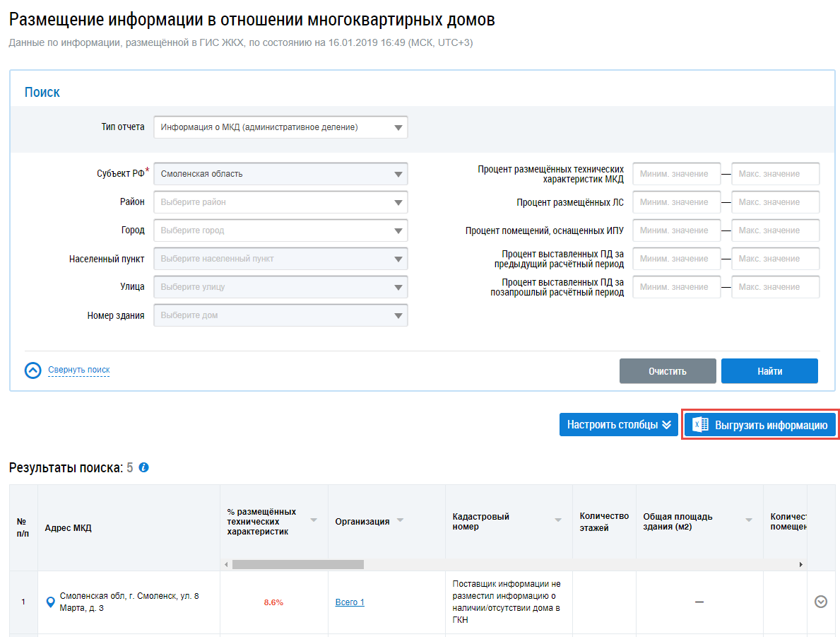Open sort filter arrow on Организация column
This screenshot has width=840, height=637.
[400, 521]
